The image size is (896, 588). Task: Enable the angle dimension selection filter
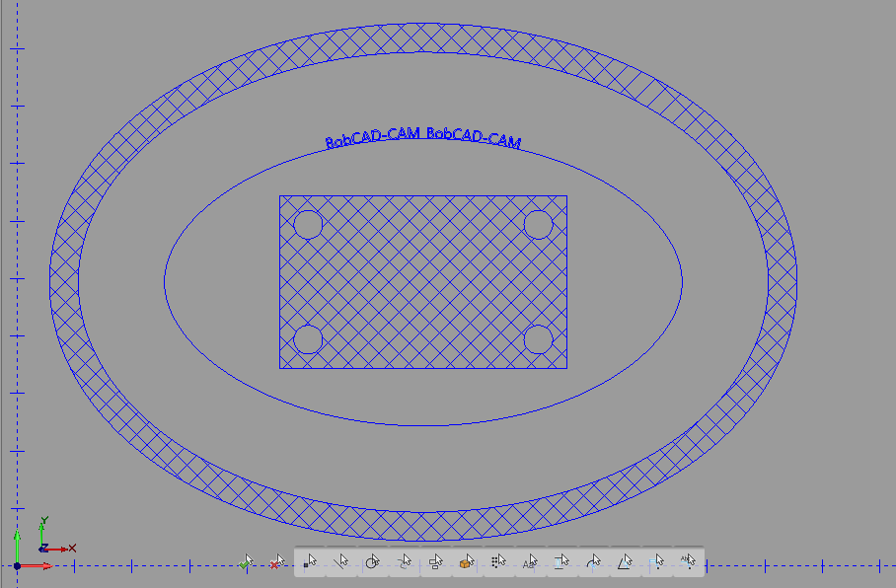tap(625, 561)
